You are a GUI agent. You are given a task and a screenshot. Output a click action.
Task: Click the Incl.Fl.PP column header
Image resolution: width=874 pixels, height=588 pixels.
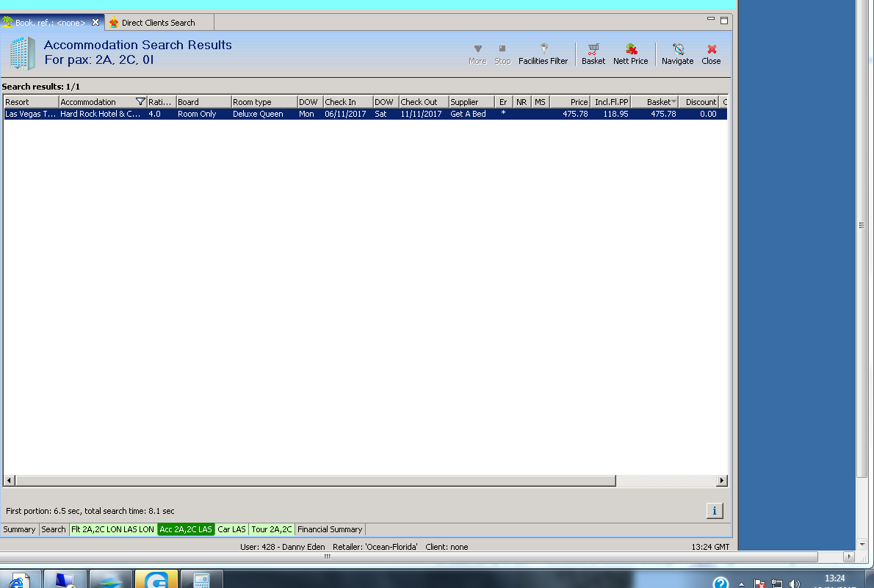pyautogui.click(x=610, y=102)
